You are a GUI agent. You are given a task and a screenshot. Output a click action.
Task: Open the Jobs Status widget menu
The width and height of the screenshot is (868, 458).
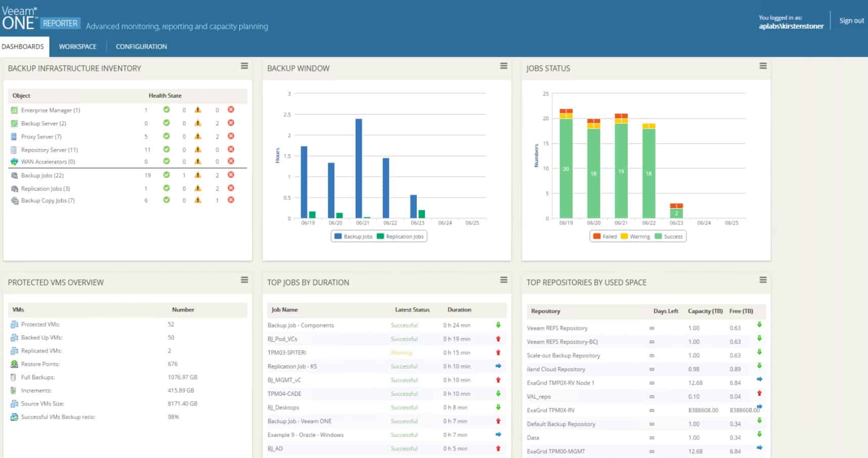762,66
